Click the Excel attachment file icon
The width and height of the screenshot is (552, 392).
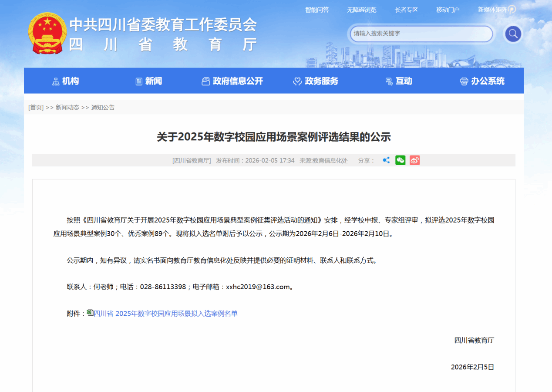click(x=90, y=313)
